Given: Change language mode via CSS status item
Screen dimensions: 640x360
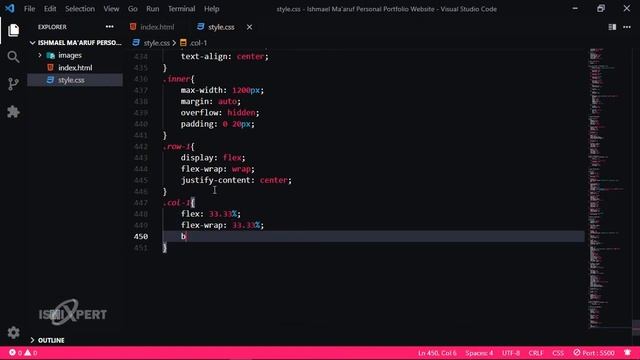Looking at the screenshot, I should pos(558,353).
